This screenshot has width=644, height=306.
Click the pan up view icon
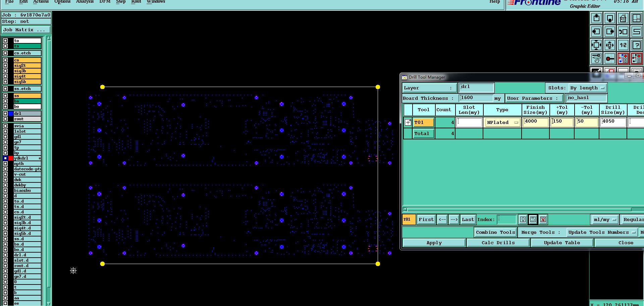(x=596, y=18)
